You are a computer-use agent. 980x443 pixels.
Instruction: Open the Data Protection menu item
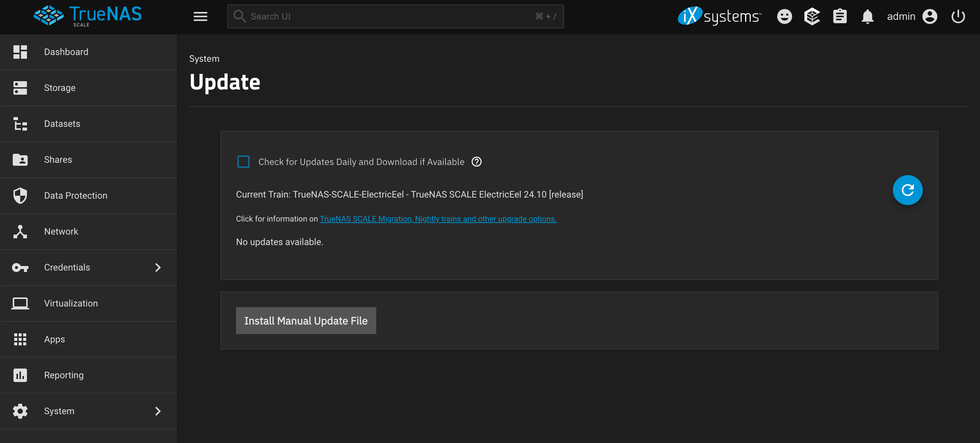(x=88, y=196)
